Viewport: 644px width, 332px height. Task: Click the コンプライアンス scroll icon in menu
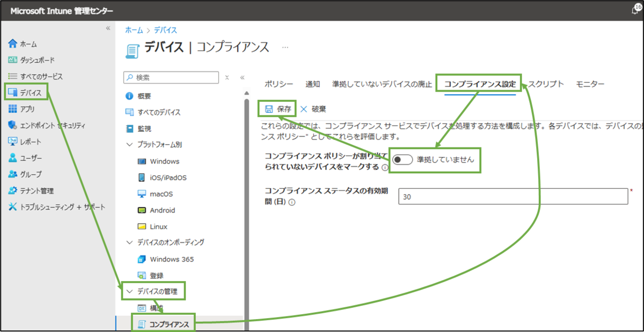point(142,324)
